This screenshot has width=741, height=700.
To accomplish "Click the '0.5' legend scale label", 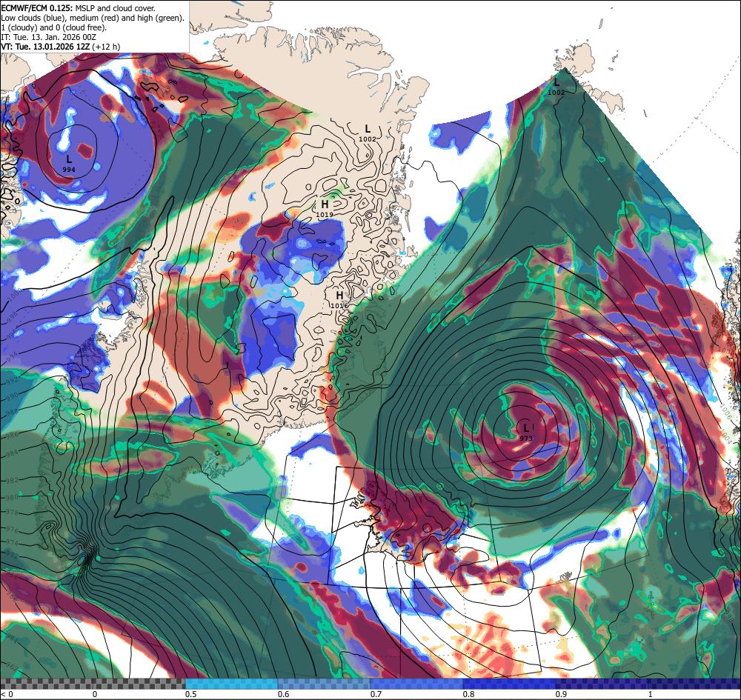I will point(191,694).
